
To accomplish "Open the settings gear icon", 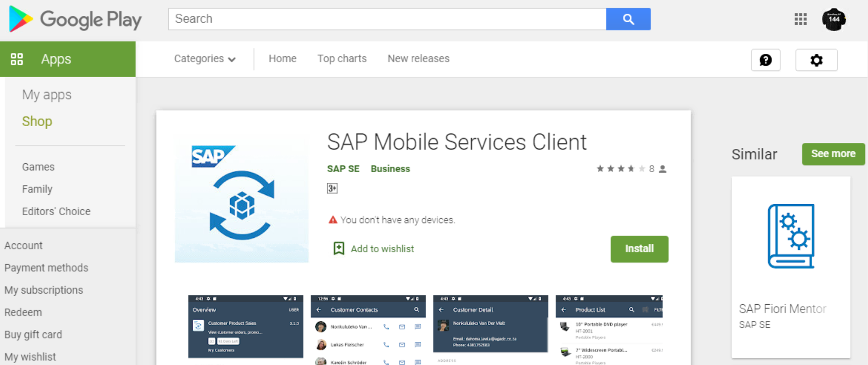I will coord(817,60).
